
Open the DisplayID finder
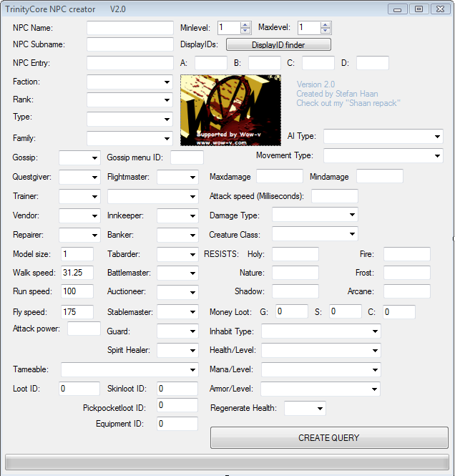click(x=278, y=44)
